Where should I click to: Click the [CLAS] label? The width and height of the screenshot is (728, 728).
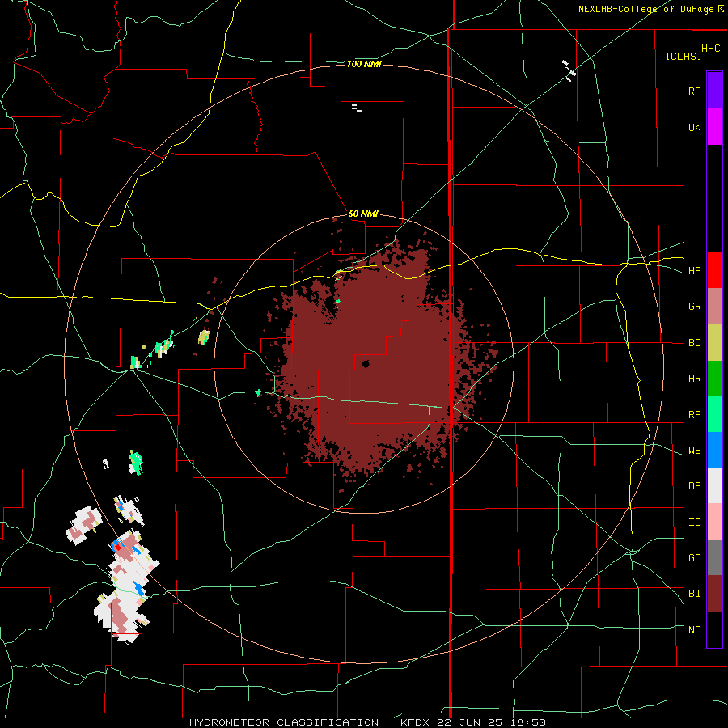[x=684, y=57]
